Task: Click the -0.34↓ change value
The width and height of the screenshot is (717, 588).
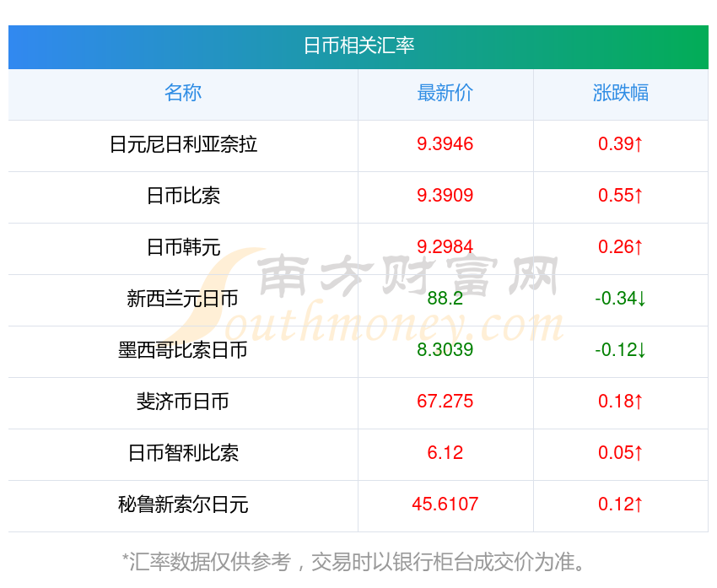Action: [621, 299]
